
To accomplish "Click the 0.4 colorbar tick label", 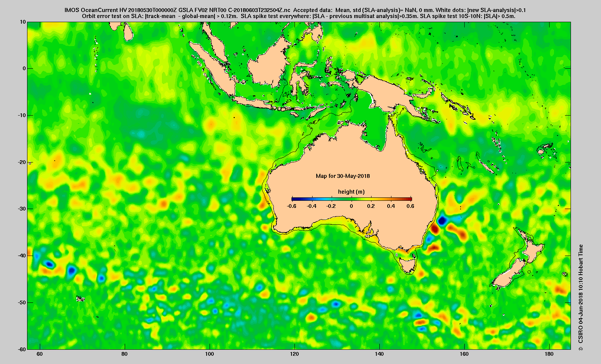I will [x=391, y=206].
